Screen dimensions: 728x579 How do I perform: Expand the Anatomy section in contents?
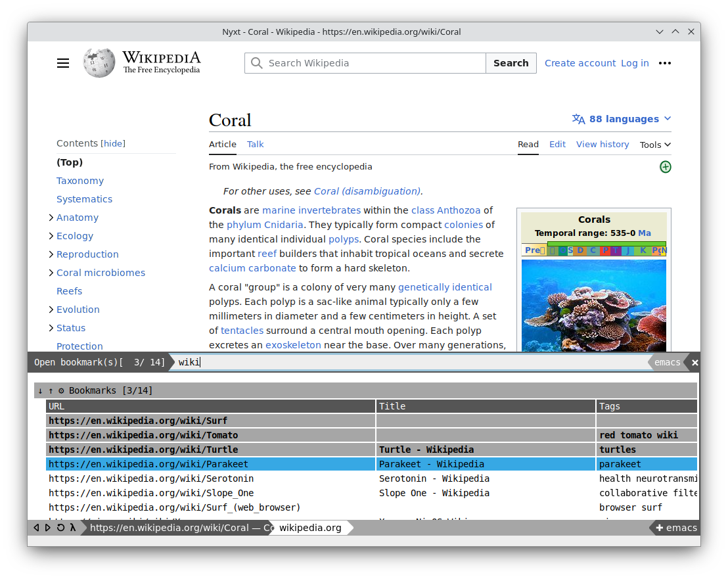click(x=51, y=218)
